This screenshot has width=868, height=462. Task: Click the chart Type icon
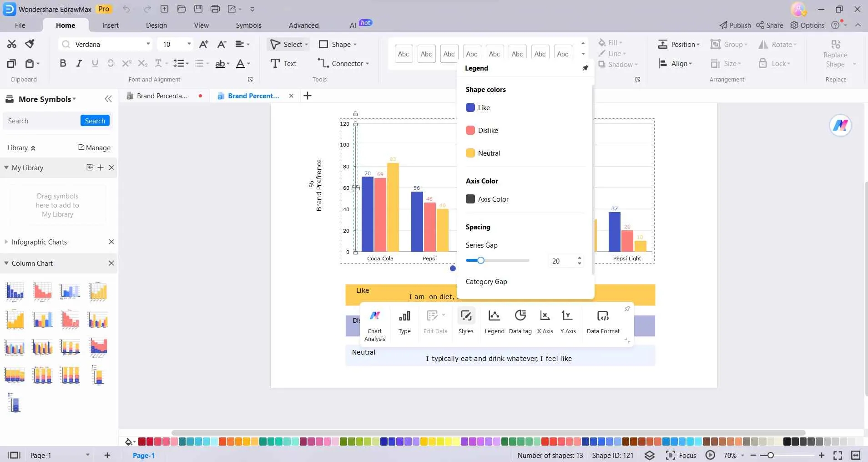click(404, 321)
